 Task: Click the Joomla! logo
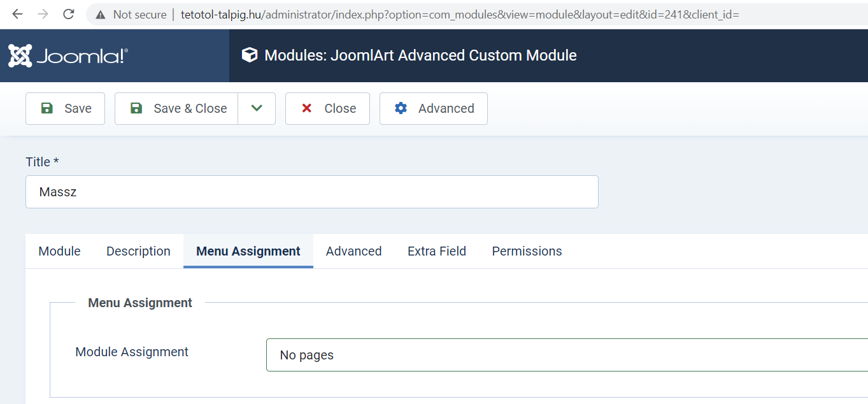[68, 56]
